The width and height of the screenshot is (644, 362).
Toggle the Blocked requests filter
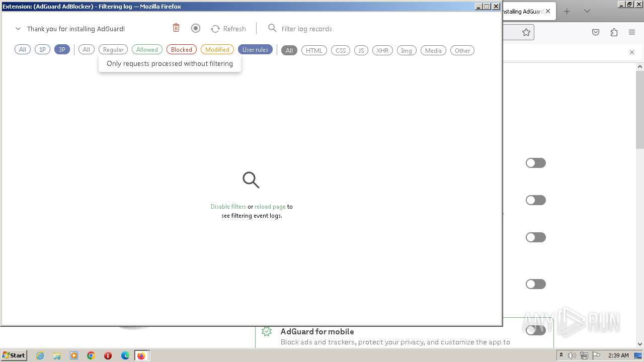point(182,49)
